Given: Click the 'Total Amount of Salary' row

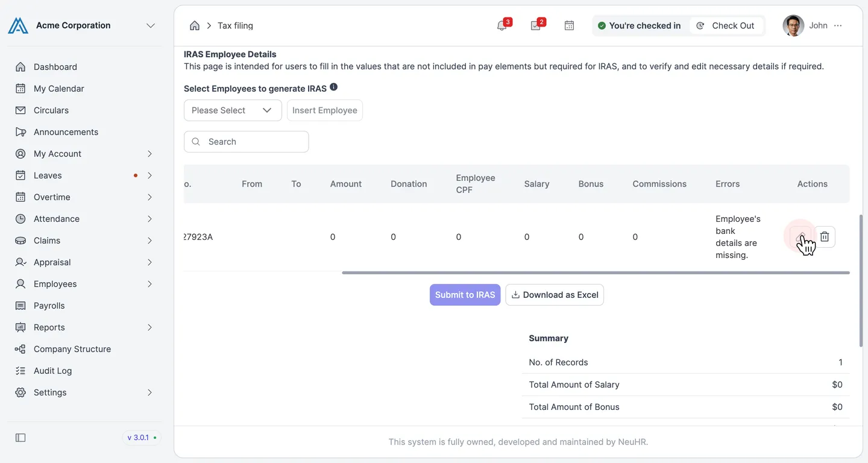Looking at the screenshot, I should (x=686, y=385).
